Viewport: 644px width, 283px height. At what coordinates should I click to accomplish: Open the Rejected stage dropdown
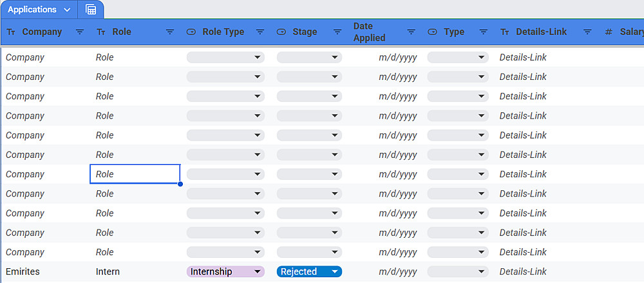tap(335, 272)
